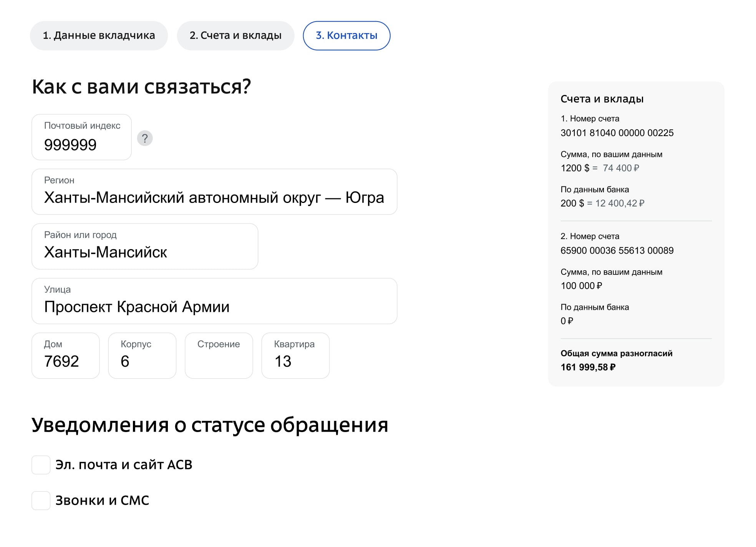Click the postal code help question icon
This screenshot has height=547, width=756.
coord(145,138)
